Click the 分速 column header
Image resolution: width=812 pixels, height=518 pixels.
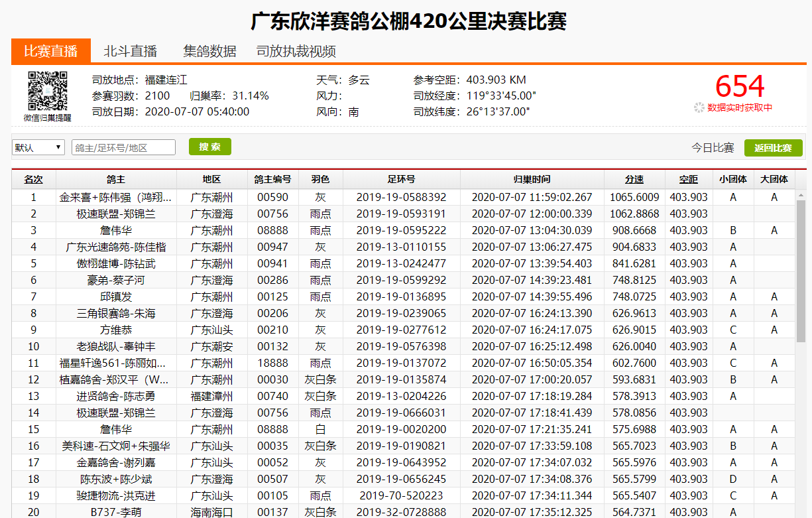[x=634, y=179]
